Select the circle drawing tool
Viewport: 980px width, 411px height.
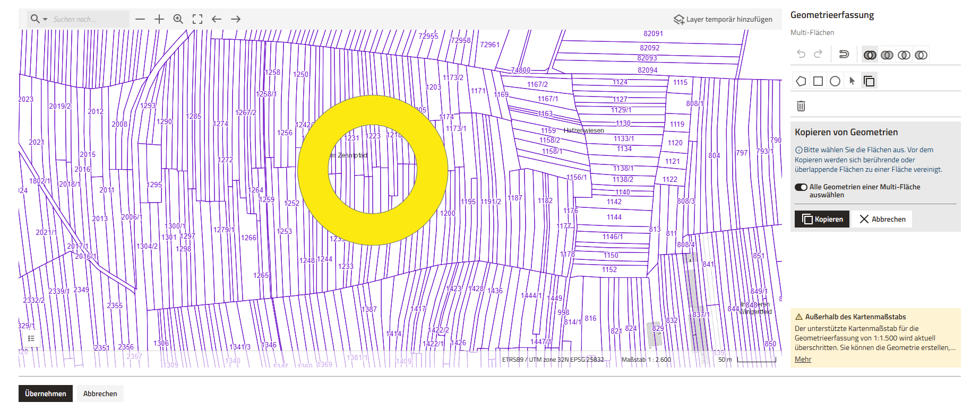click(835, 81)
